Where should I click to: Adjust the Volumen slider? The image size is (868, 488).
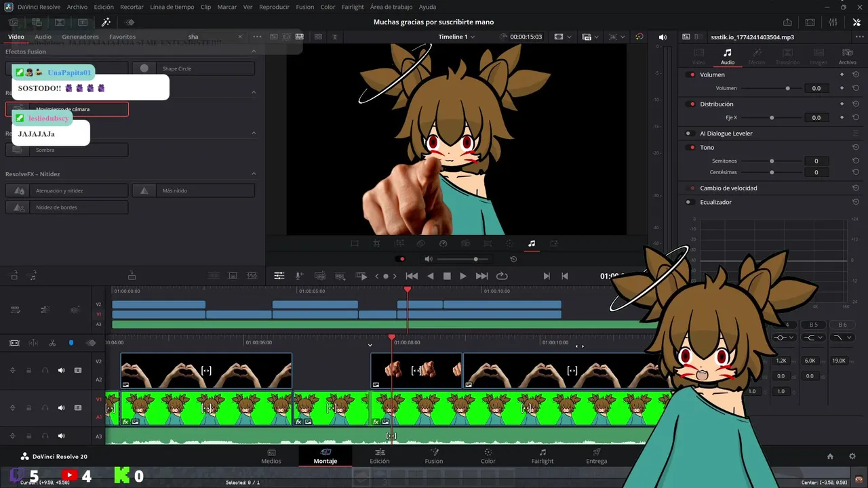pos(771,88)
